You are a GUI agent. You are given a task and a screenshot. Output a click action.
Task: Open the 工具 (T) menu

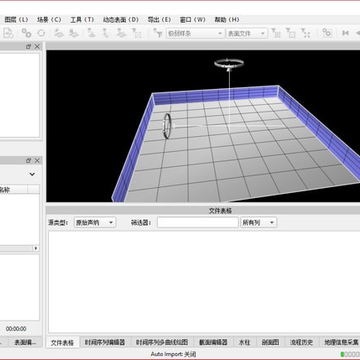coord(82,20)
